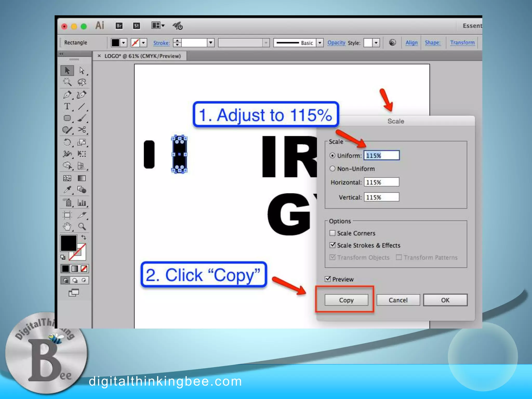The width and height of the screenshot is (532, 399).
Task: Select the Non-Uniform radio option
Action: click(x=332, y=169)
